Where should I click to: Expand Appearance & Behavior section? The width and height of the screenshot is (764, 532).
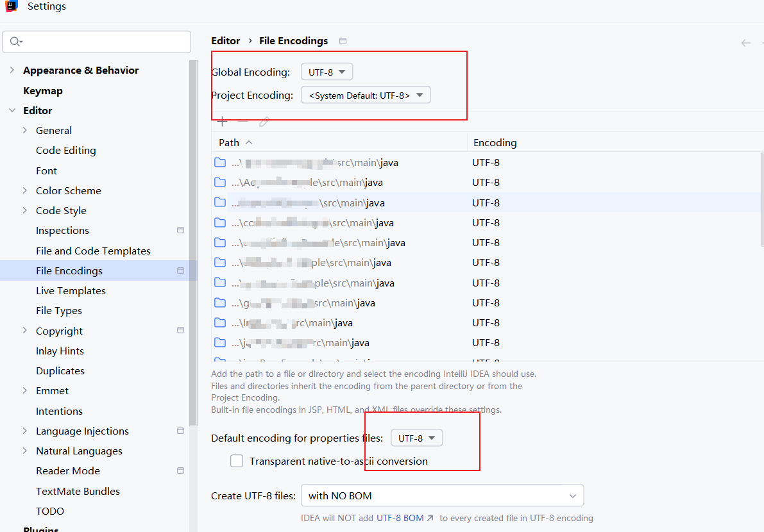12,71
